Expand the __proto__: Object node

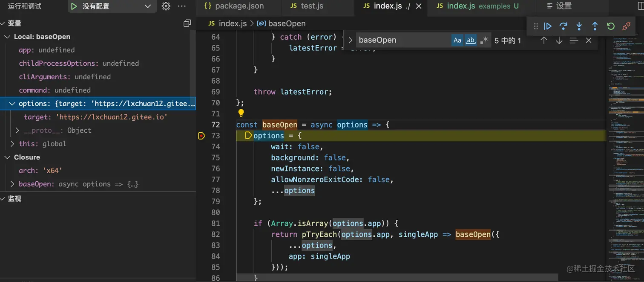pyautogui.click(x=17, y=130)
